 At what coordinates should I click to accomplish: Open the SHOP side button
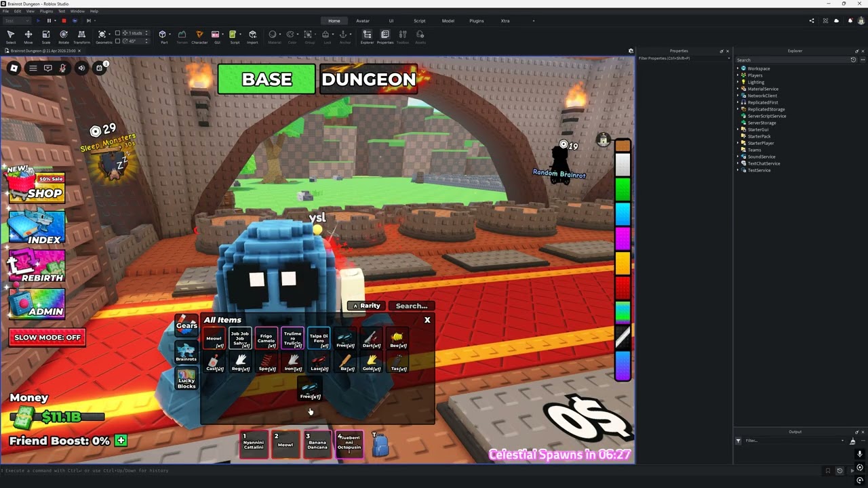click(37, 186)
